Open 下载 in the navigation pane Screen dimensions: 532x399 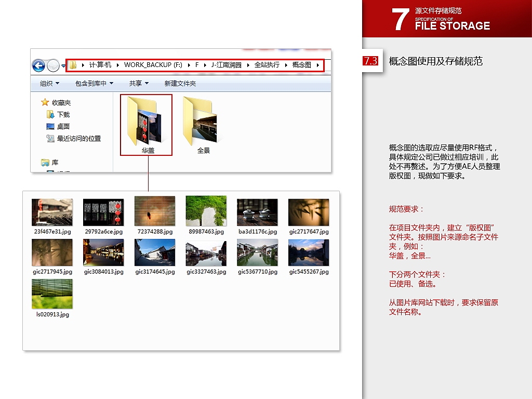58,115
